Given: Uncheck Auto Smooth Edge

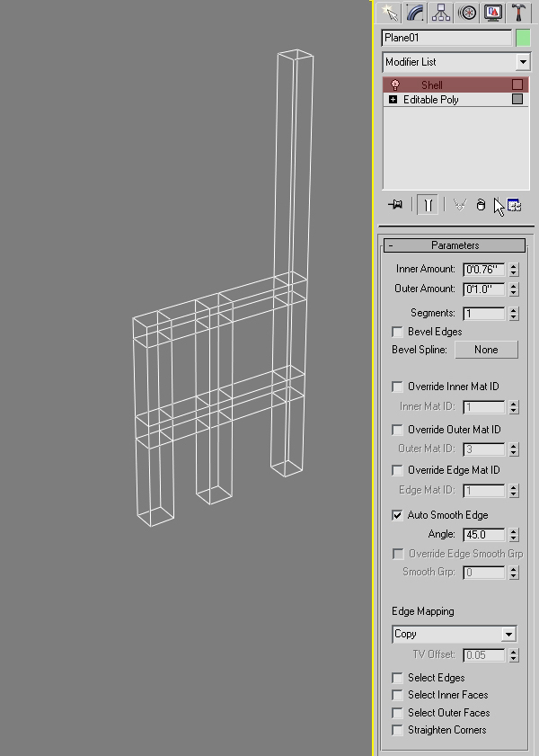Looking at the screenshot, I should point(398,515).
